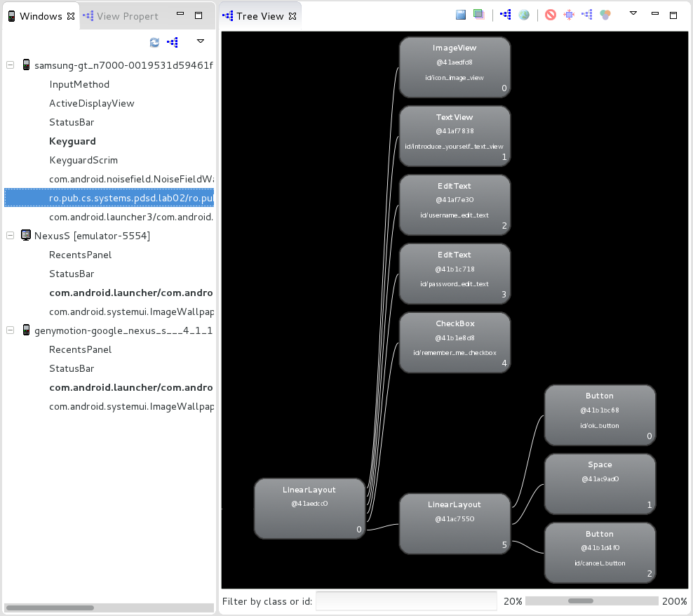Click the samsung-gt_n7000 phone device icon
The height and width of the screenshot is (616, 693).
click(26, 65)
